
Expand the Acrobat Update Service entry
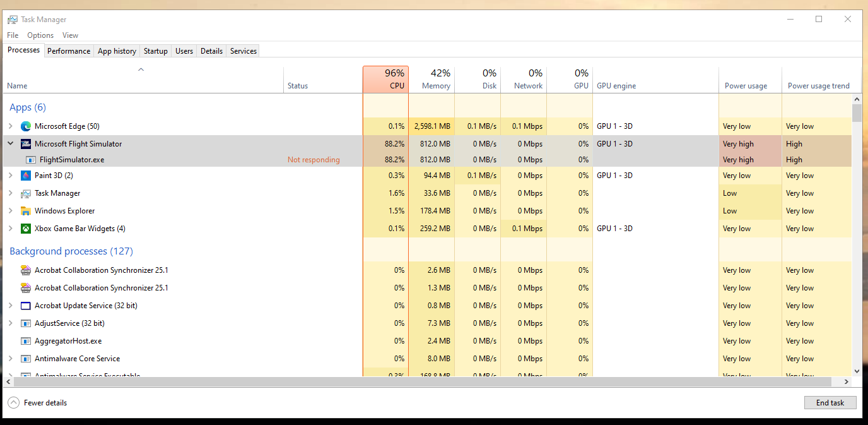click(x=11, y=305)
